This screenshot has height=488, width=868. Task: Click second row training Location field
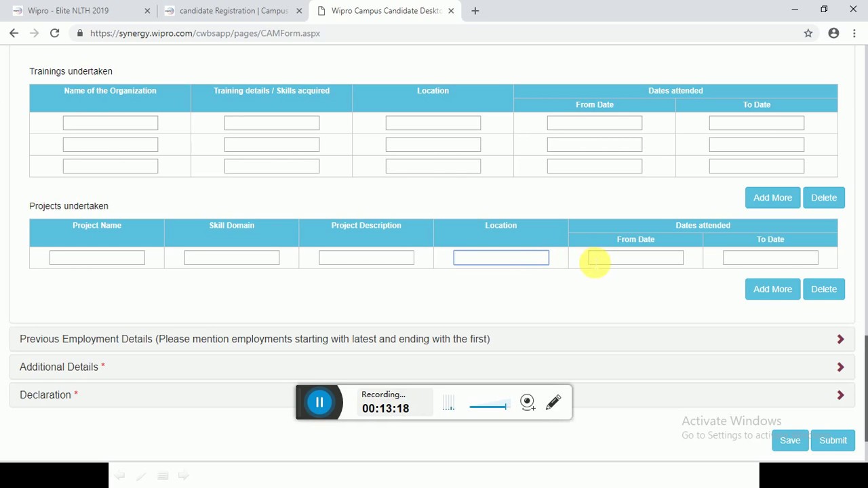pyautogui.click(x=433, y=144)
